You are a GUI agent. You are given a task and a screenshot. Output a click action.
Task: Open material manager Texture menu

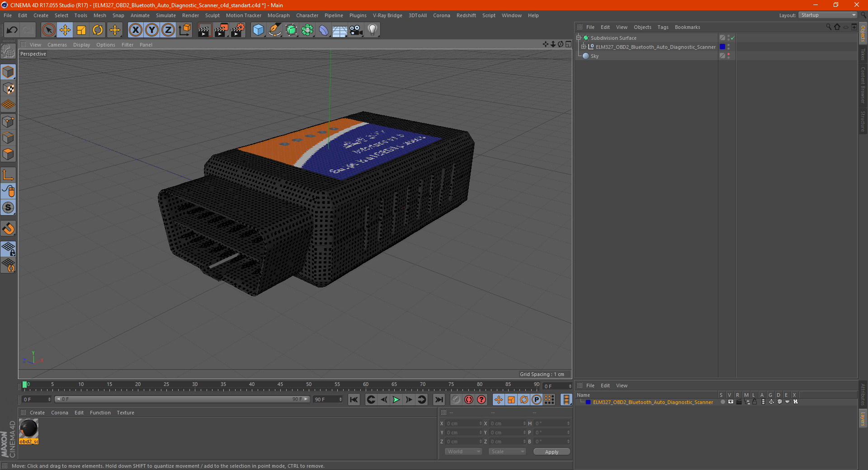click(x=125, y=413)
